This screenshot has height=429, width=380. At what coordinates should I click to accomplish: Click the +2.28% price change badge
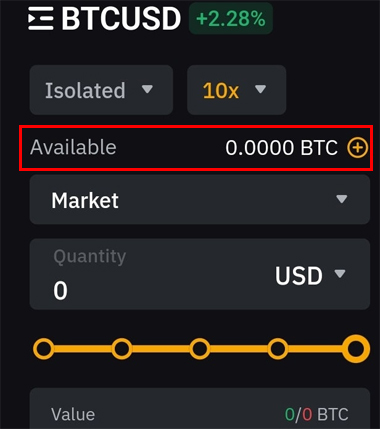tap(231, 19)
